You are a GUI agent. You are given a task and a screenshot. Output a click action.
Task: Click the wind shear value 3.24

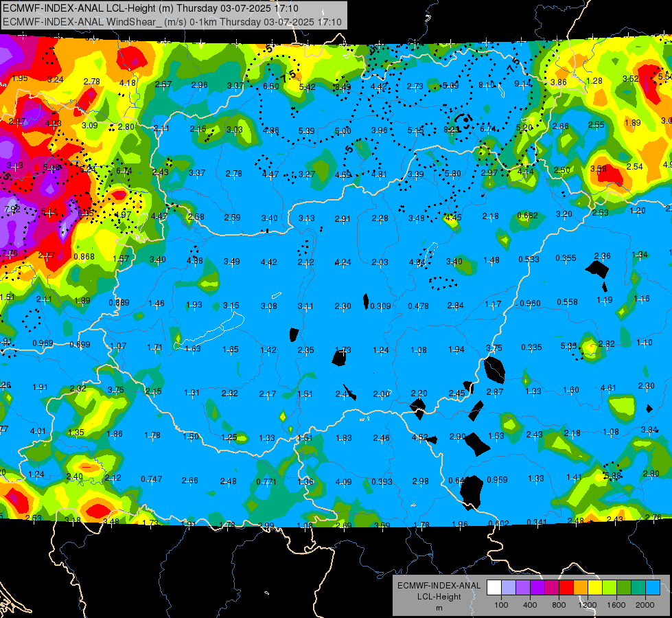56,80
